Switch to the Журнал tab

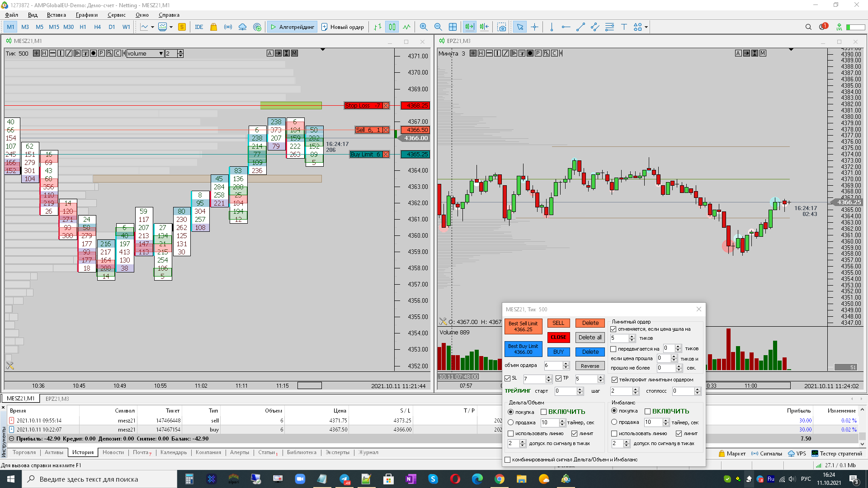[368, 452]
